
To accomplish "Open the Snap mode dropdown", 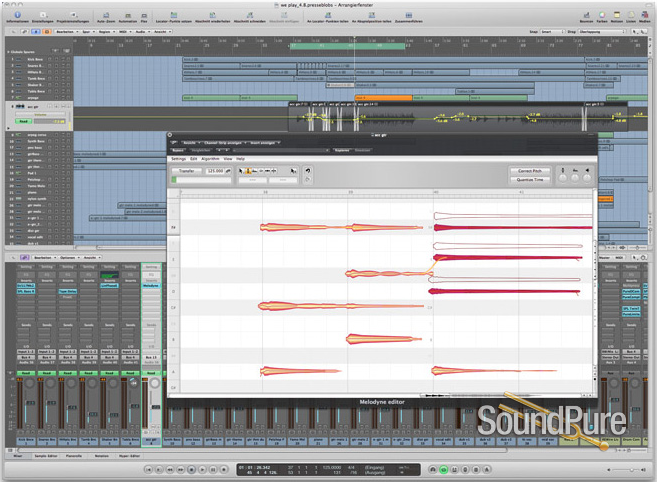I will (x=553, y=31).
